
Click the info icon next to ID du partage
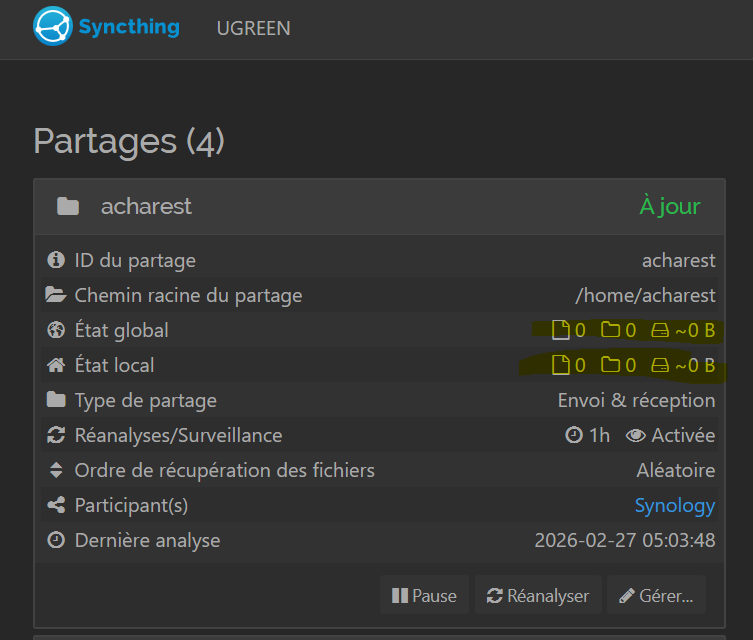[x=56, y=261]
